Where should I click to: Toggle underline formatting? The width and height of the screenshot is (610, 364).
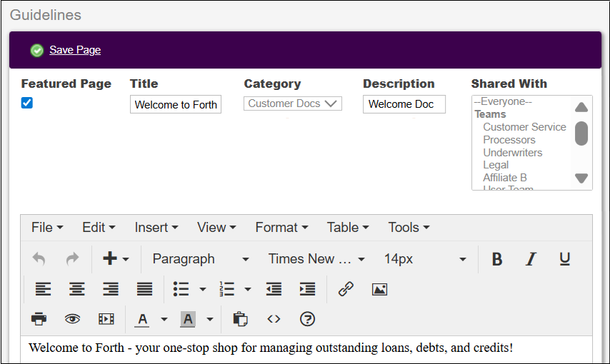[564, 259]
